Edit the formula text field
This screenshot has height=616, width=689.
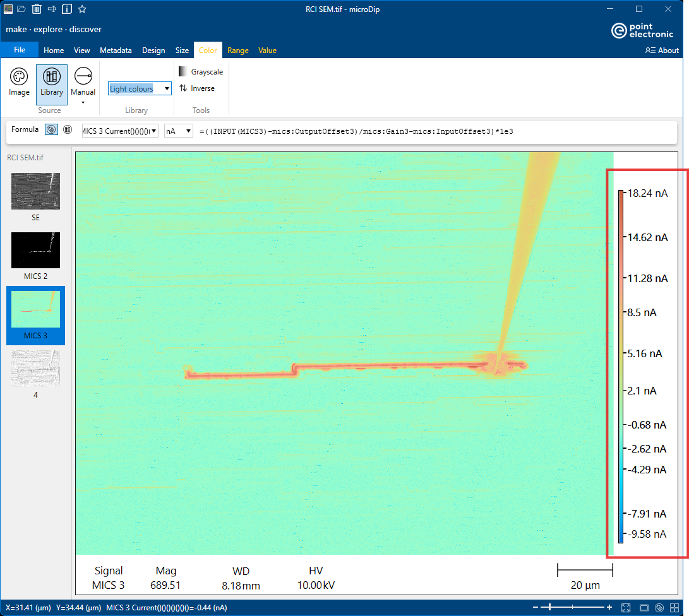(x=356, y=131)
